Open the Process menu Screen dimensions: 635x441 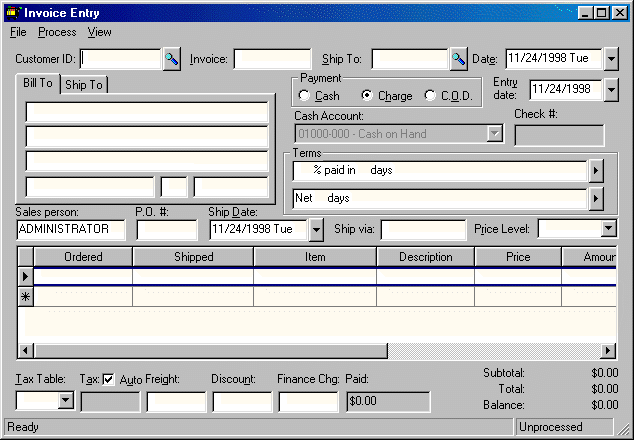pos(57,32)
